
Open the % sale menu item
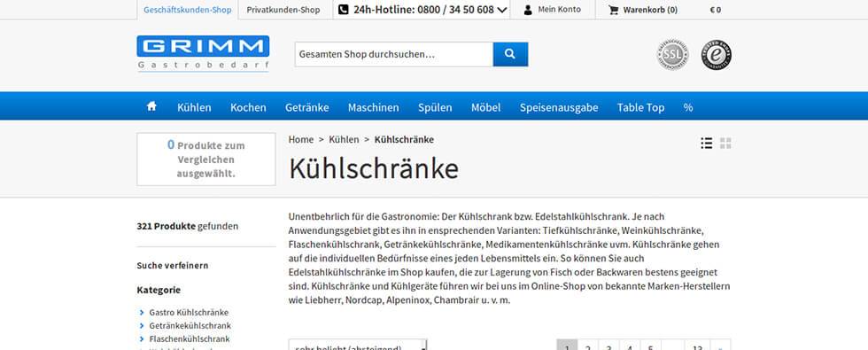688,107
